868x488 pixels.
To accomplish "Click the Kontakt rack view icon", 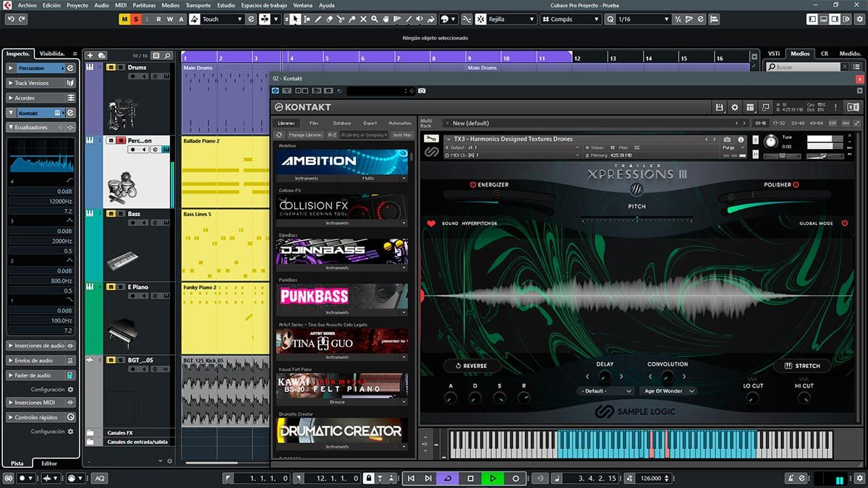I will coord(751,107).
